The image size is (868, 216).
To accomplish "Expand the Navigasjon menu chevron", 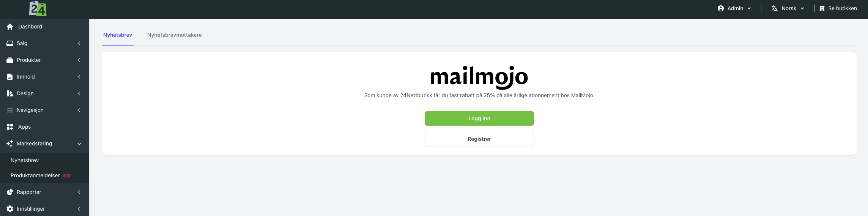I will (x=79, y=110).
